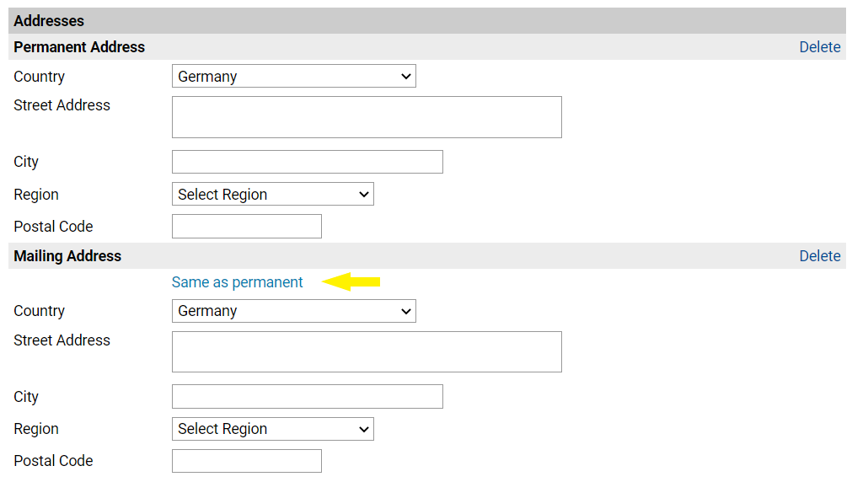Delete the Mailing Address section

pos(819,255)
